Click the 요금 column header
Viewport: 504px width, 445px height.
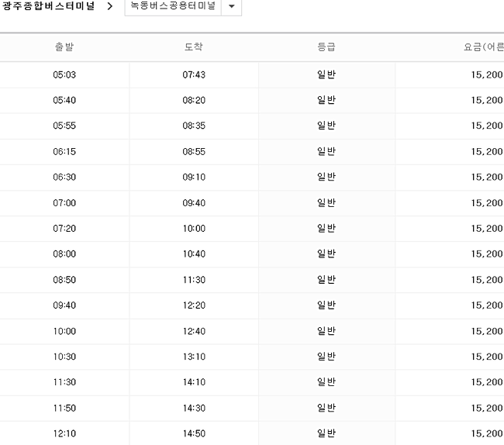point(483,47)
